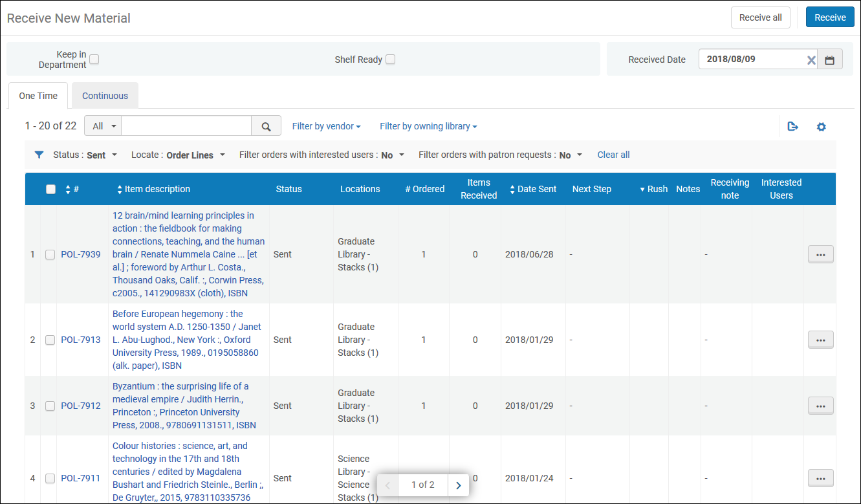Open the export list icon
Image resolution: width=861 pixels, height=504 pixels.
tap(792, 127)
